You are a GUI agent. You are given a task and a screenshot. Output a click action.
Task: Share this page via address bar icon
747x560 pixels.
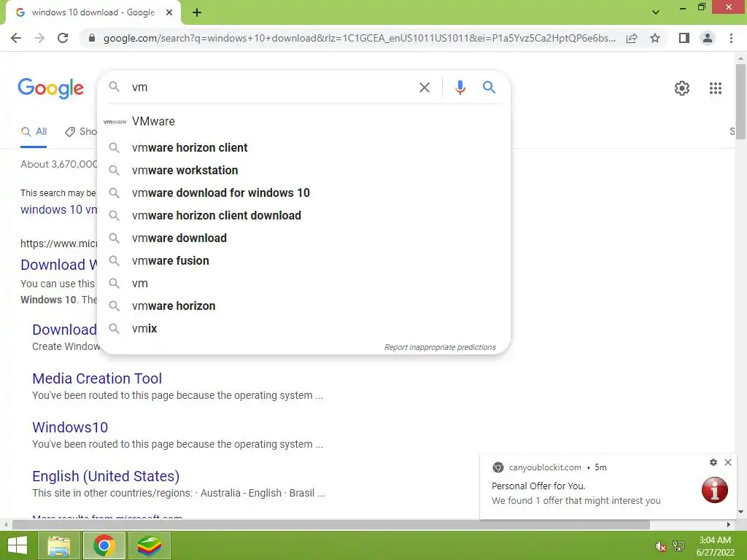(632, 38)
